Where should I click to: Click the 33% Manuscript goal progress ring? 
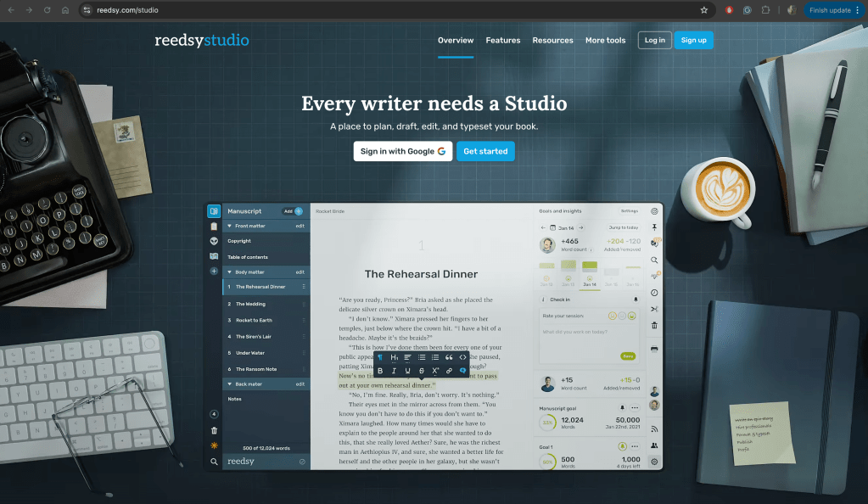[547, 422]
